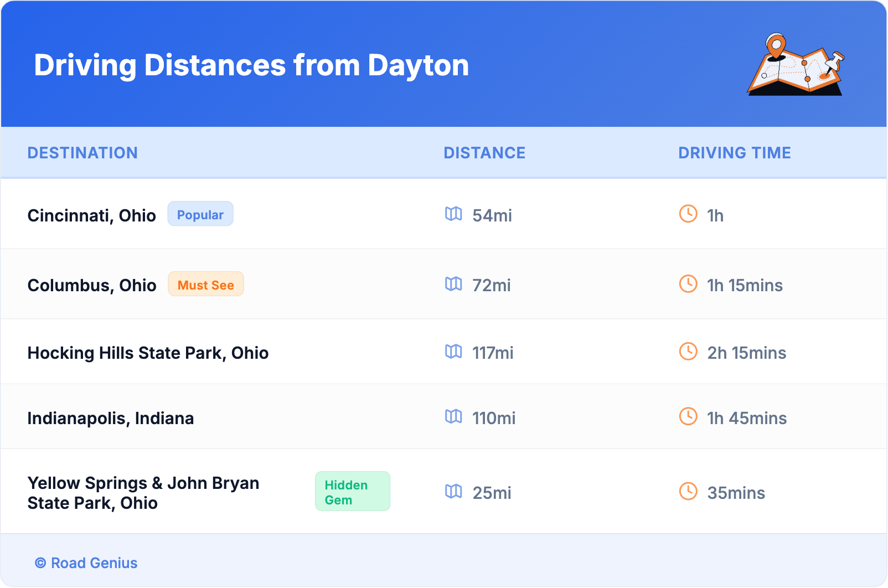
Task: Click the Driving Time column header
Action: [x=734, y=153]
